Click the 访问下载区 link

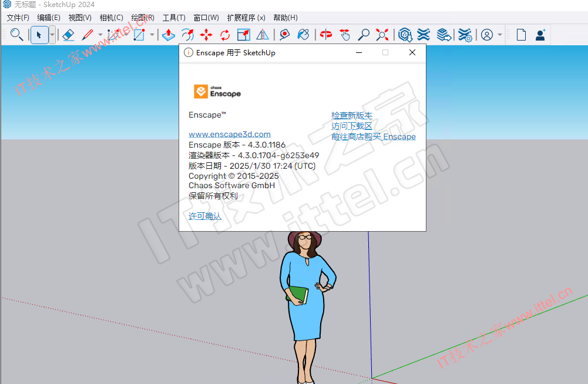(352, 126)
